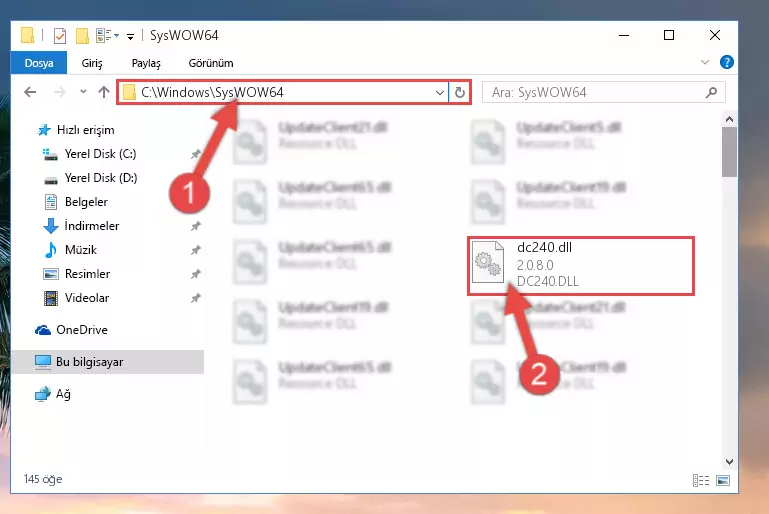Viewport: 769px width, 514px height.
Task: Click the 145 öğe status text
Action: point(43,479)
